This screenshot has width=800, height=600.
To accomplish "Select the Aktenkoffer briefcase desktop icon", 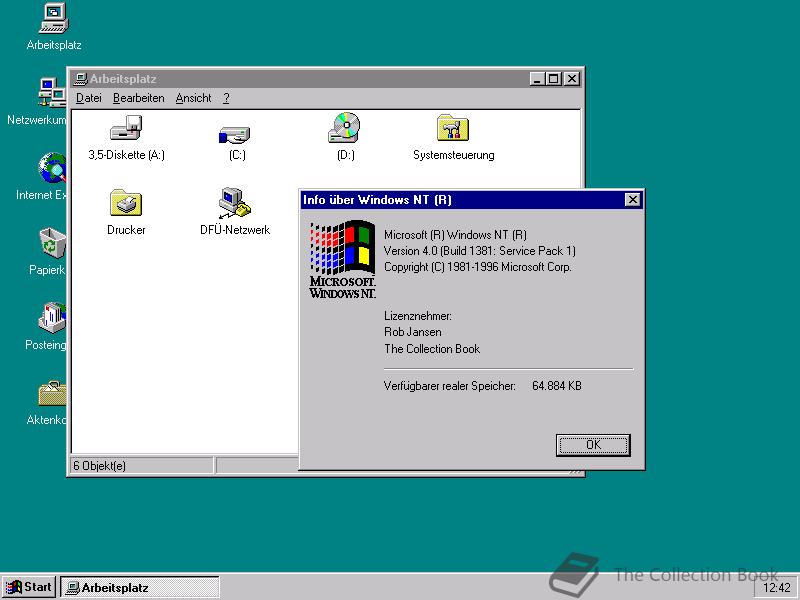I will click(x=53, y=393).
